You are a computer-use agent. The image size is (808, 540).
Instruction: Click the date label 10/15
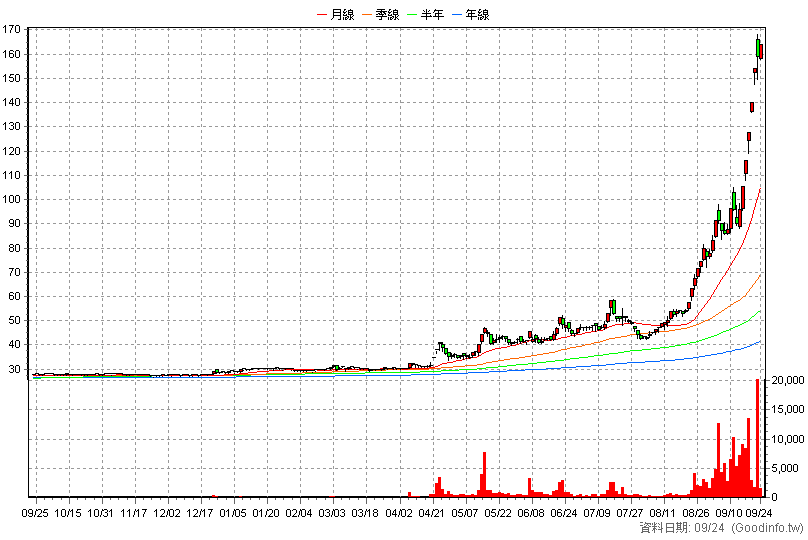(x=68, y=513)
